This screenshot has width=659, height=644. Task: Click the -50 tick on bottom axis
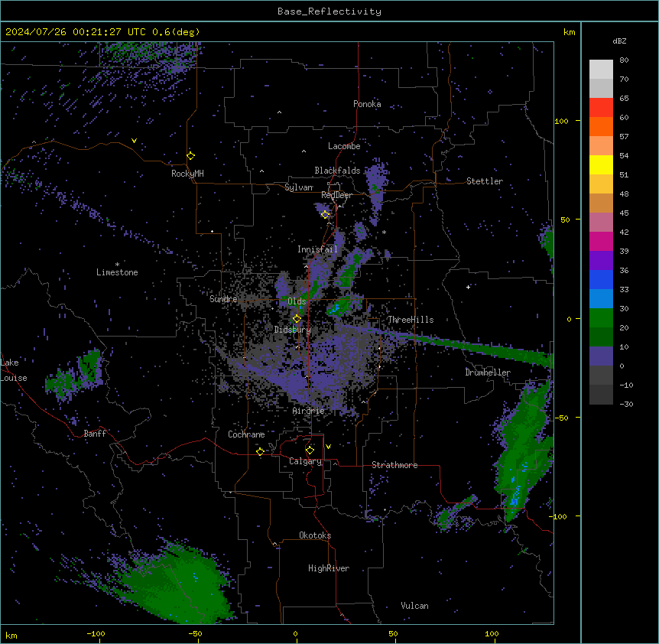click(x=195, y=633)
